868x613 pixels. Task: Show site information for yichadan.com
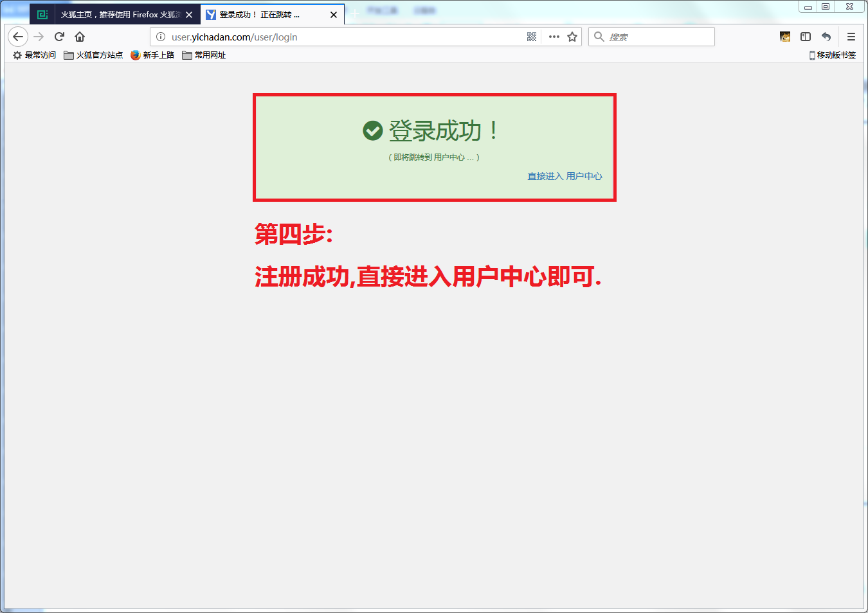tap(161, 37)
